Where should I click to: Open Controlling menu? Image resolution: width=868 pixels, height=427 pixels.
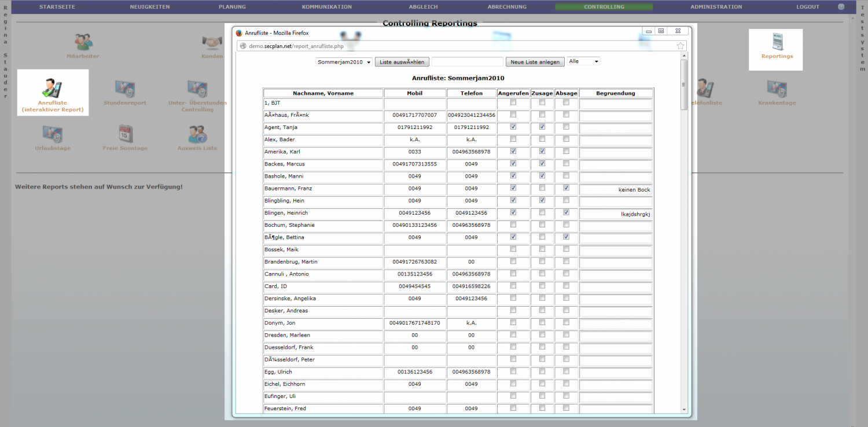coord(604,7)
